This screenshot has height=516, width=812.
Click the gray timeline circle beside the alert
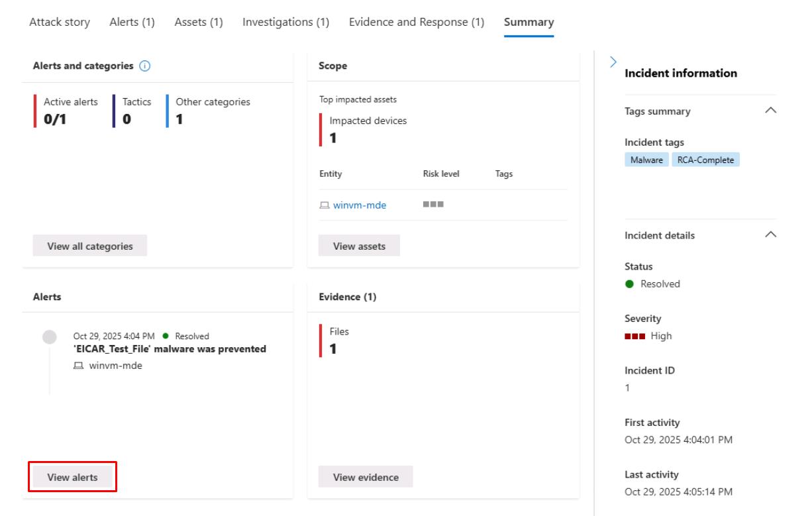click(x=49, y=337)
